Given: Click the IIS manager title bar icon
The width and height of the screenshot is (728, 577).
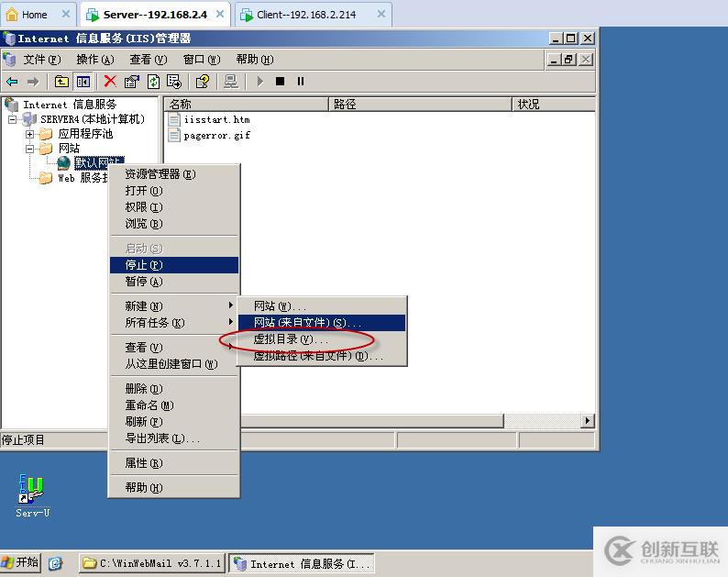Looking at the screenshot, I should tap(9, 39).
